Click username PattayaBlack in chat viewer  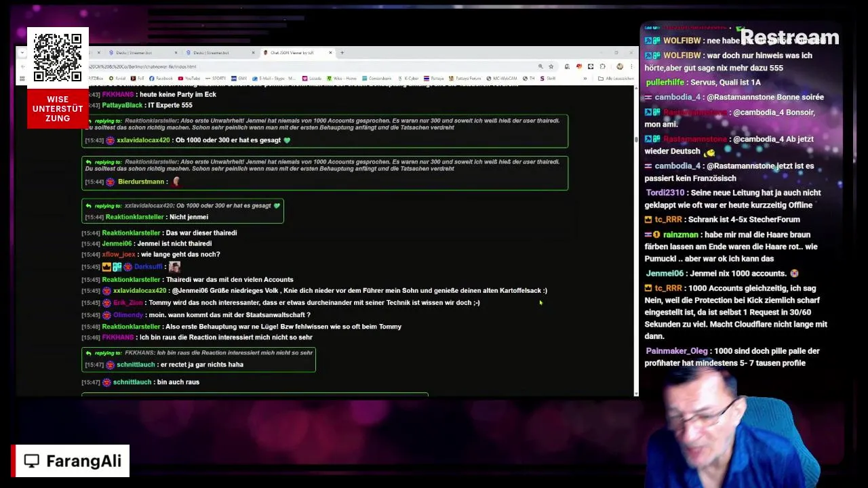(122, 105)
